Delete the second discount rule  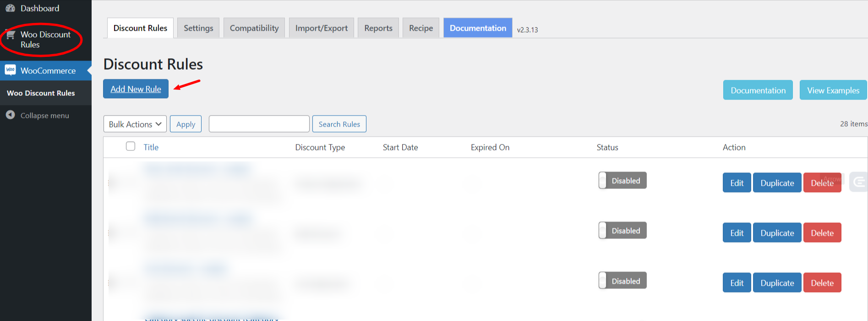822,232
